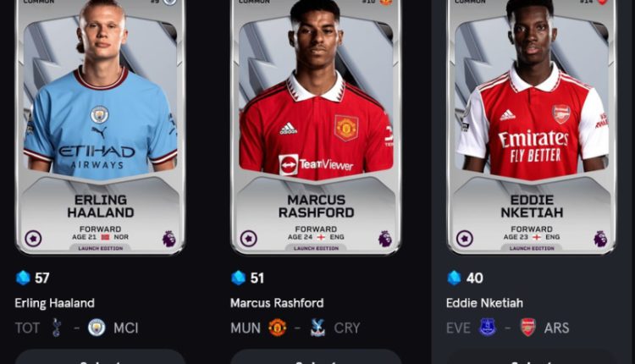The image size is (635, 364).
Task: Open the Eddie Nketiah player card
Action: 532,126
